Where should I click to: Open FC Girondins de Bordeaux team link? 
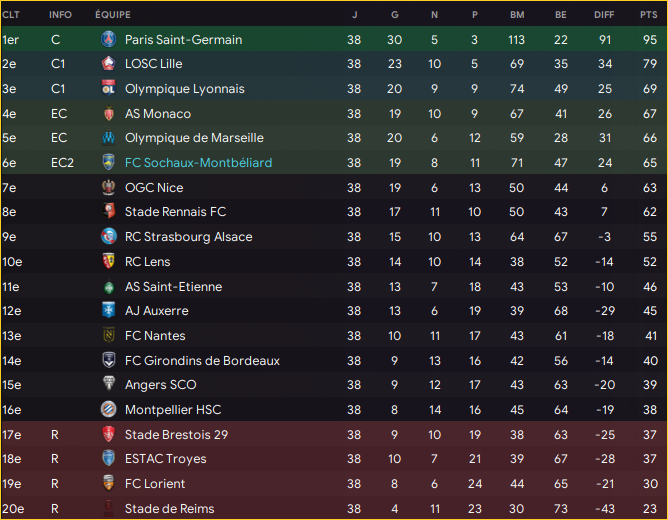point(202,361)
